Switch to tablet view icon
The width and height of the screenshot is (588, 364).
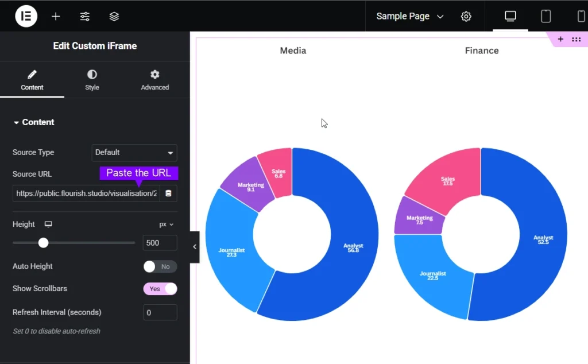click(x=546, y=16)
